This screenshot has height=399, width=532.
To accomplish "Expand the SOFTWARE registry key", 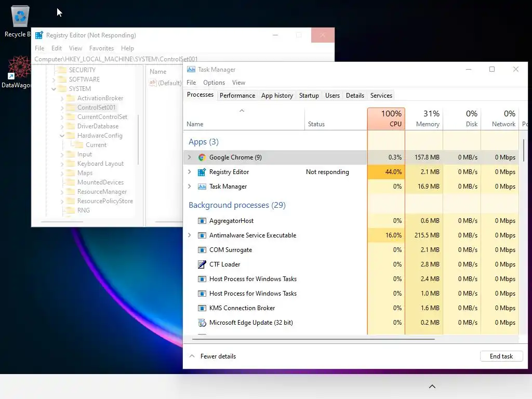I will point(54,79).
